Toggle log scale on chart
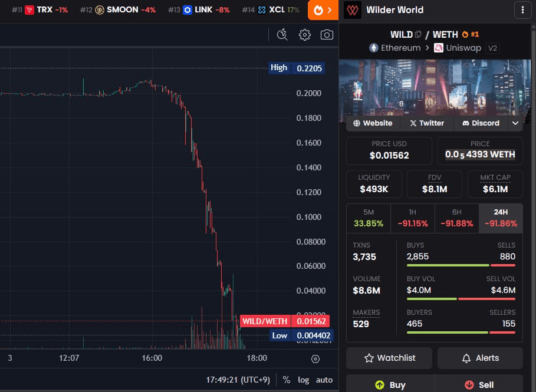The height and width of the screenshot is (392, 536). click(303, 380)
